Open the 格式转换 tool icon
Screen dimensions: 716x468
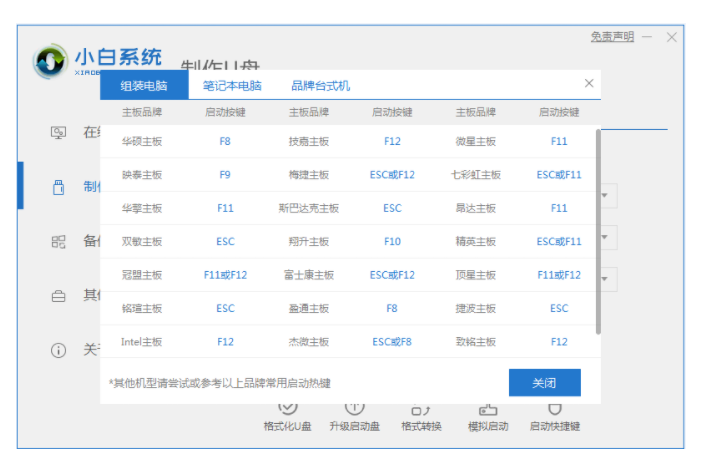click(421, 410)
